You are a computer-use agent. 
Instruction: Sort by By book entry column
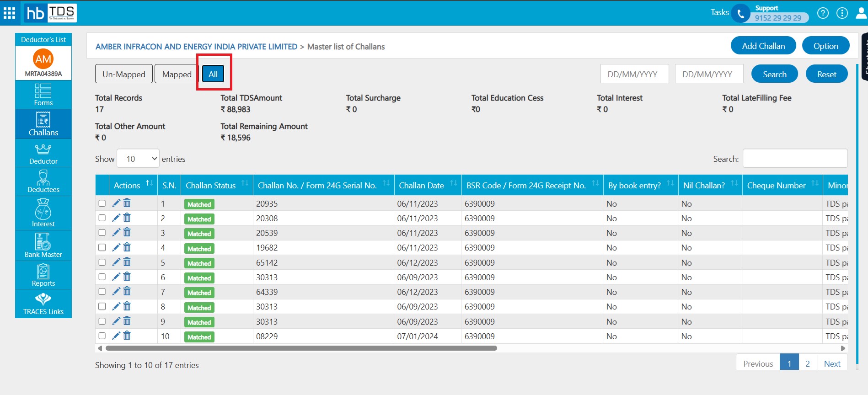(641, 185)
